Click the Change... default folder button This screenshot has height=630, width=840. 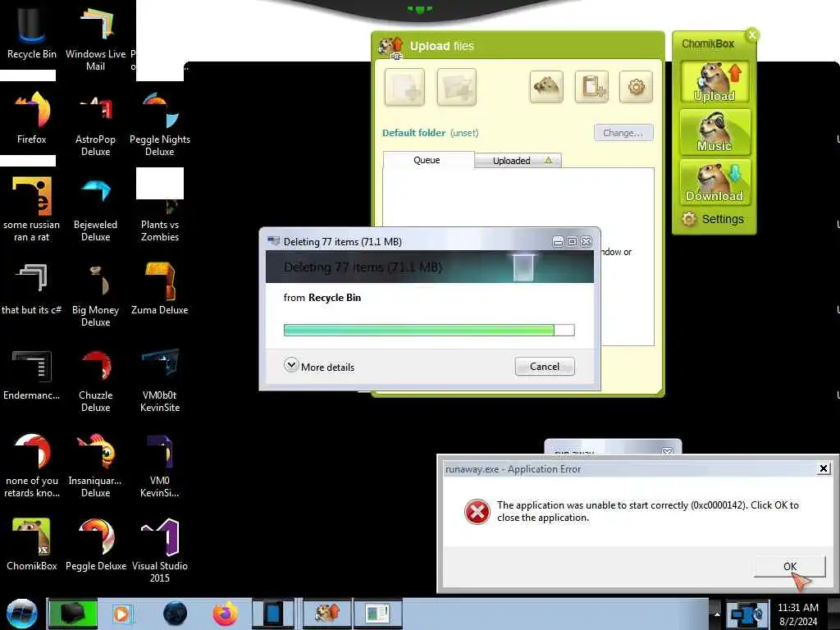pos(623,133)
